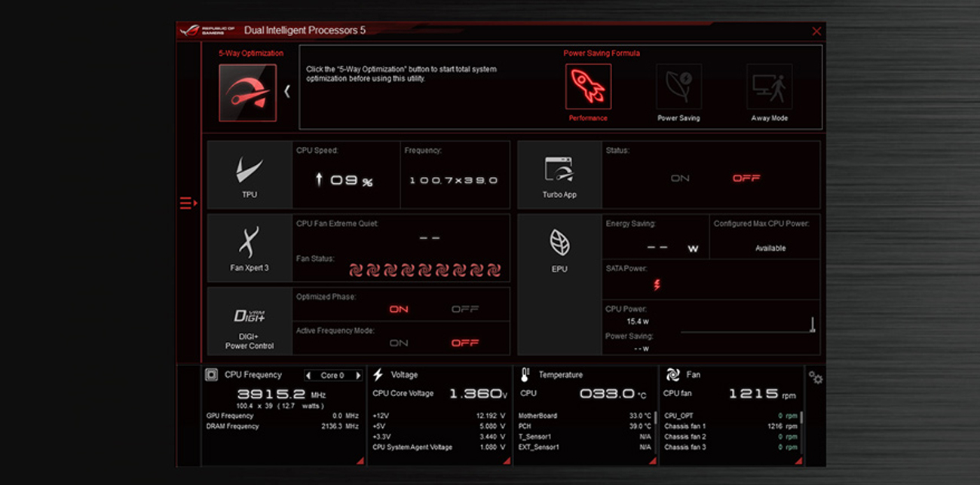This screenshot has width=980, height=485.
Task: Click the DRAM Frequency row
Action: click(x=283, y=426)
